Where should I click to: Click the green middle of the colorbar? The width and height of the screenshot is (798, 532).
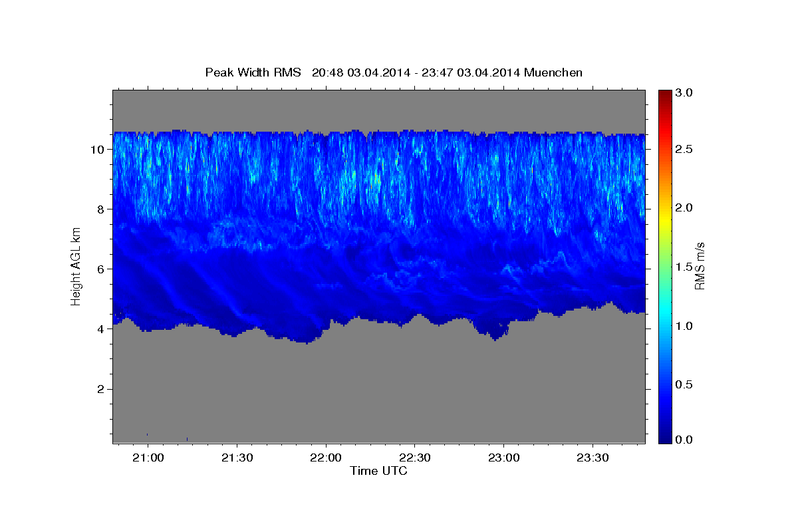664,267
